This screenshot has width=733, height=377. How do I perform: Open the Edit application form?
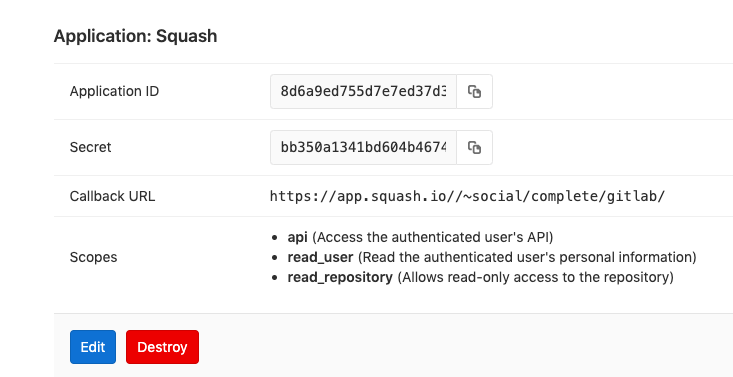(x=93, y=347)
